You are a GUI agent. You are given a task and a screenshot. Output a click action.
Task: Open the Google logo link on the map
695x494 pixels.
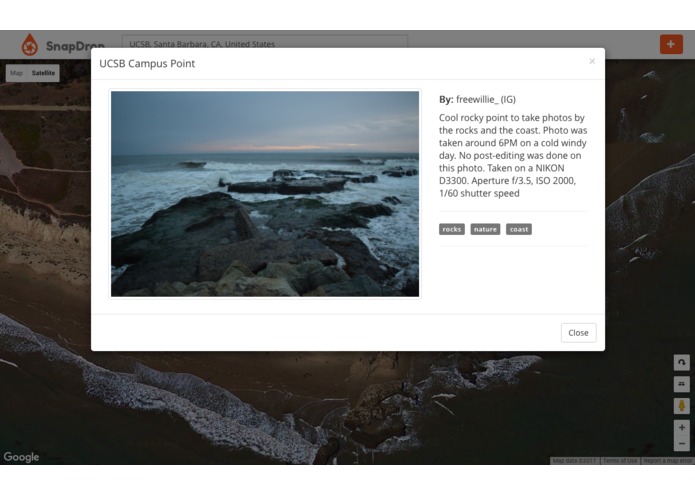click(x=21, y=457)
